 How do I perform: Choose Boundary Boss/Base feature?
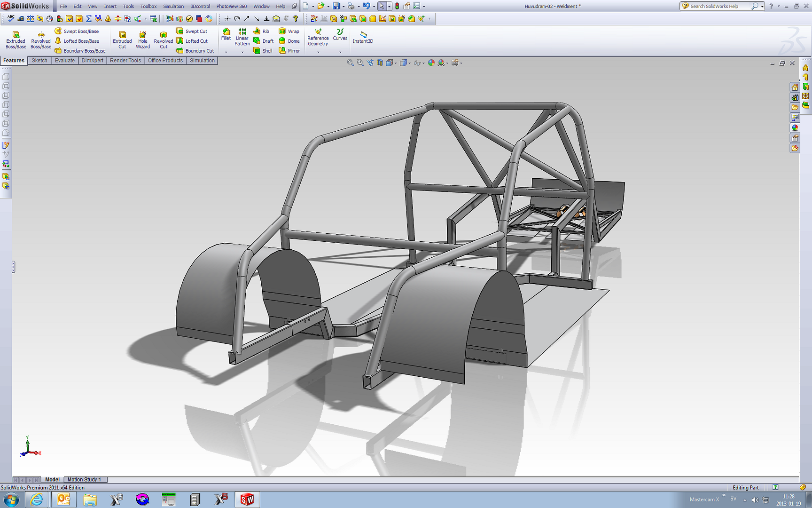click(x=80, y=51)
